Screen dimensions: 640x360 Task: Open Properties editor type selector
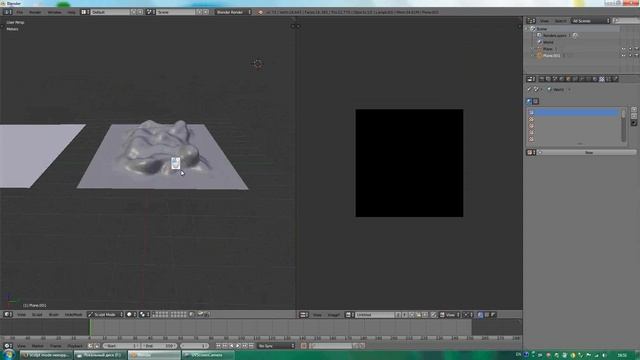click(531, 79)
